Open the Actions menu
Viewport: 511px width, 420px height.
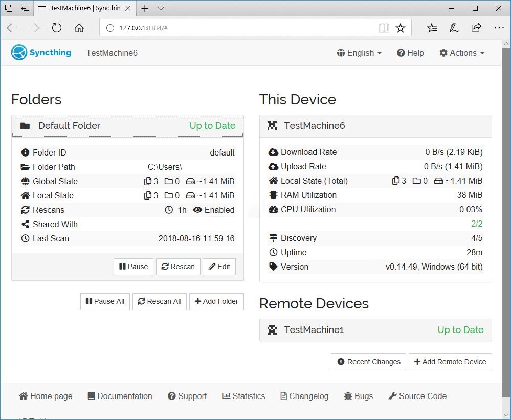point(461,53)
